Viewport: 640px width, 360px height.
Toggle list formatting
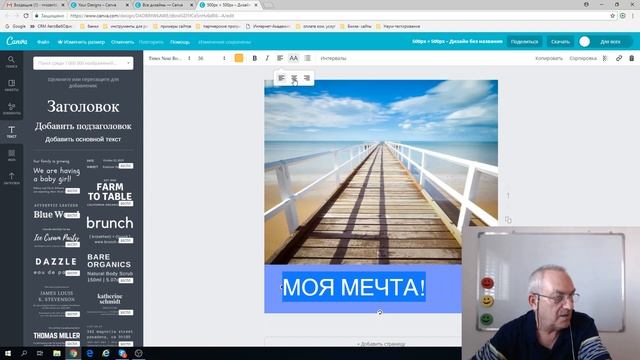click(x=307, y=58)
